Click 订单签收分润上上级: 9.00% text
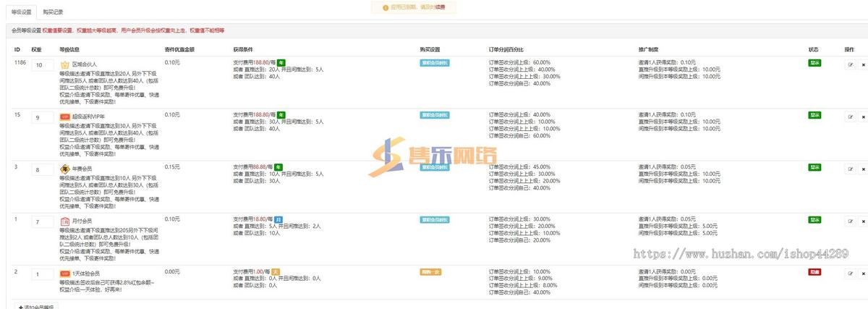The width and height of the screenshot is (868, 309). 521,278
